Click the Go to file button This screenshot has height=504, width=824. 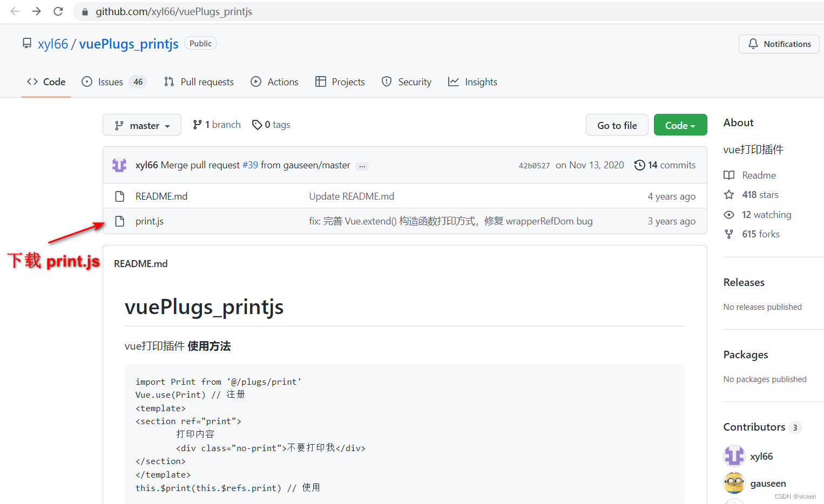(617, 125)
